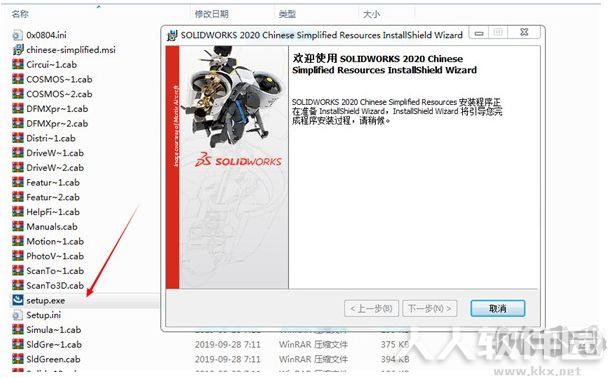This screenshot has width=608, height=378.
Task: Click the Circui~1.cab archive icon
Action: [17, 64]
